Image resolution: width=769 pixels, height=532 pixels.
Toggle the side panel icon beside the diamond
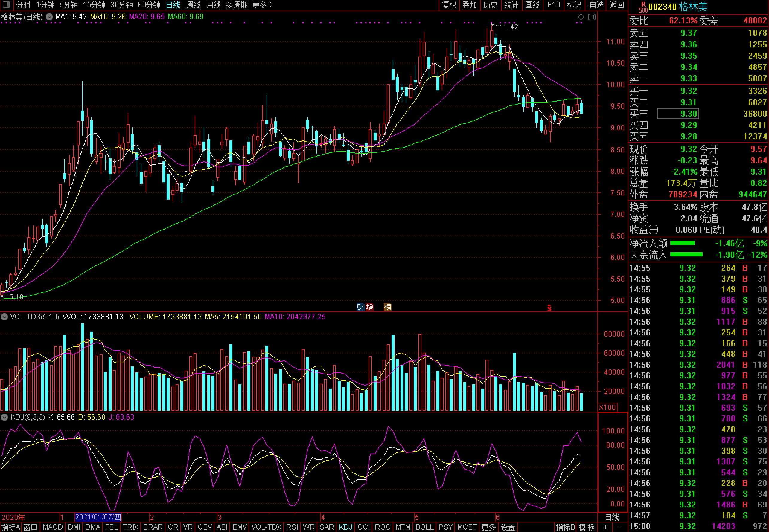click(592, 17)
